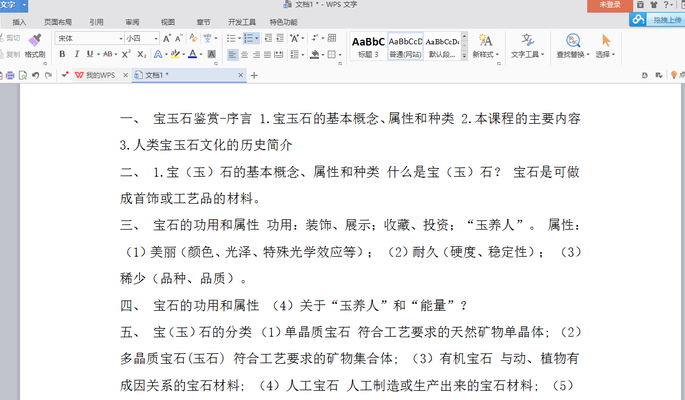
Task: Open the borders dropdown arrow
Action: click(x=340, y=55)
